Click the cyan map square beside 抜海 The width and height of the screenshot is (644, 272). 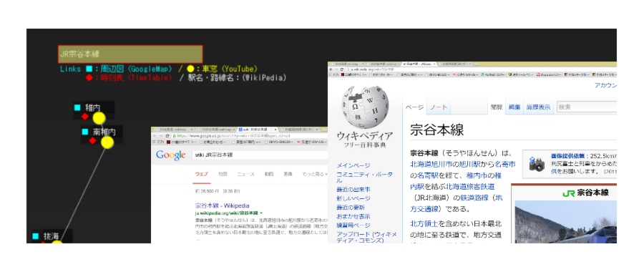[x=35, y=236]
